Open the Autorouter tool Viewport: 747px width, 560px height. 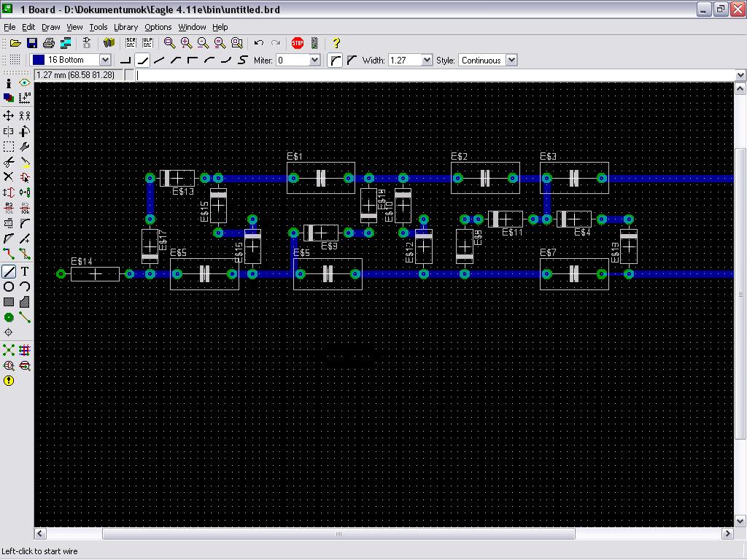tap(25, 350)
